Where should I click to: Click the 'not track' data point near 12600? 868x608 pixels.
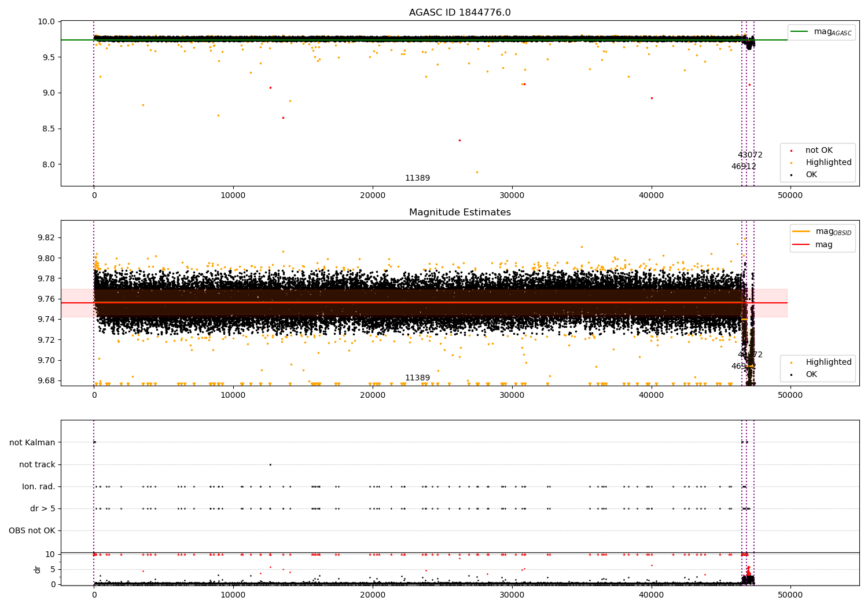coord(270,464)
